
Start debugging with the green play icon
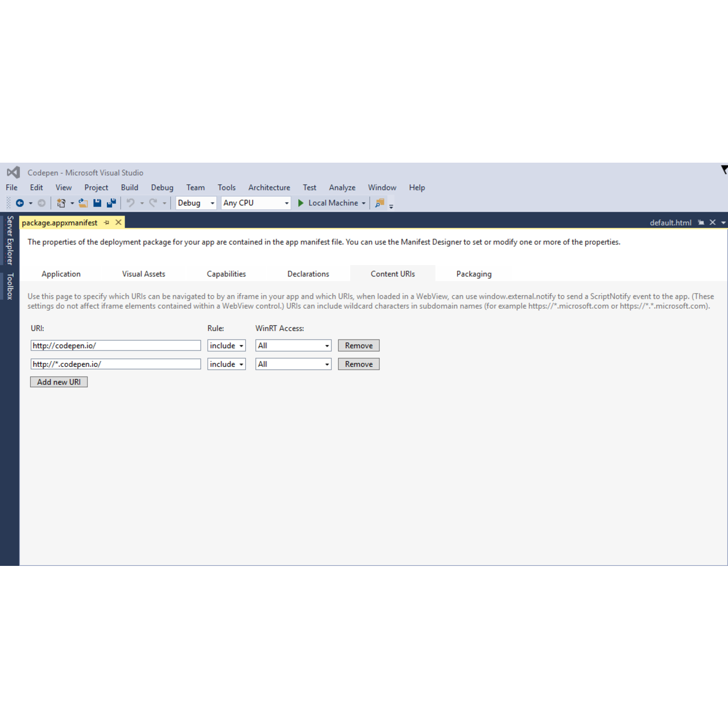pyautogui.click(x=301, y=203)
